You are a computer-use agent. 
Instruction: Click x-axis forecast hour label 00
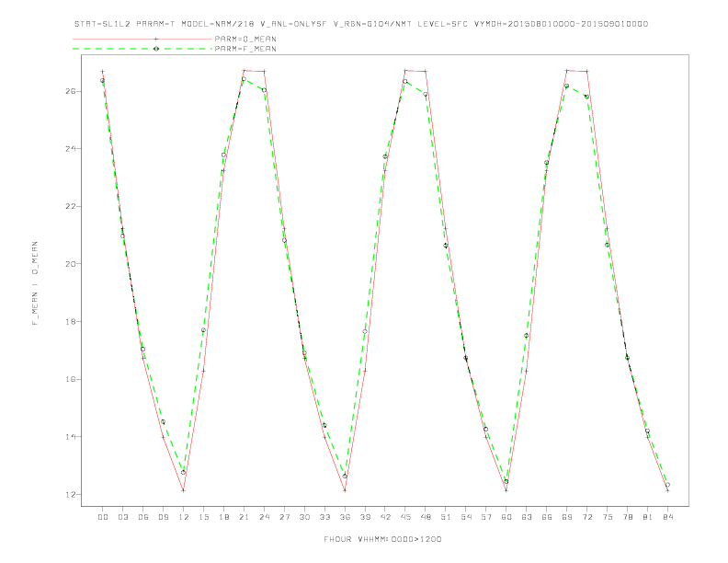click(x=103, y=517)
